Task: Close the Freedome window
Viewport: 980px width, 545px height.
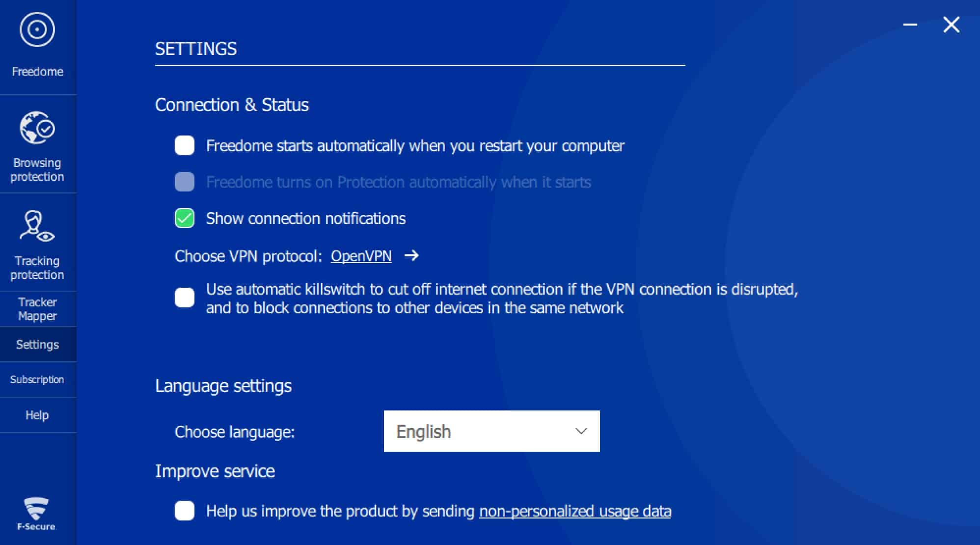Action: [x=951, y=25]
